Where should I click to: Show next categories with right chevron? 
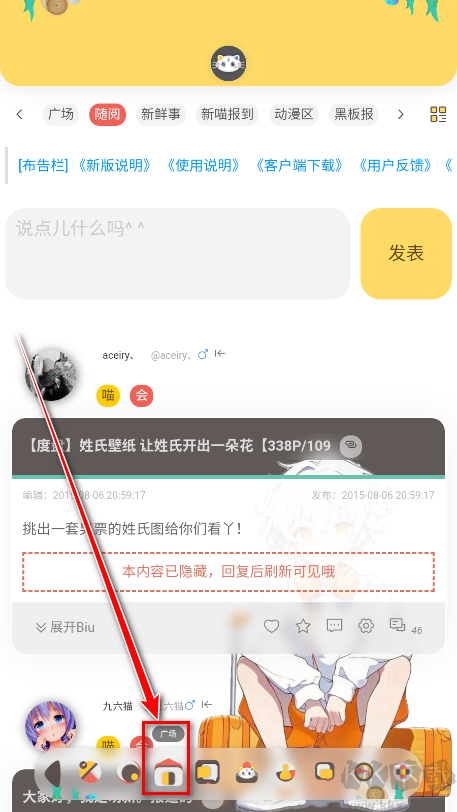coord(401,114)
